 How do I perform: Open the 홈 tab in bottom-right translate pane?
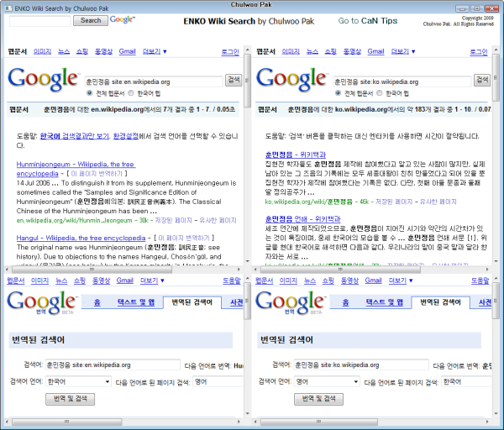click(345, 302)
